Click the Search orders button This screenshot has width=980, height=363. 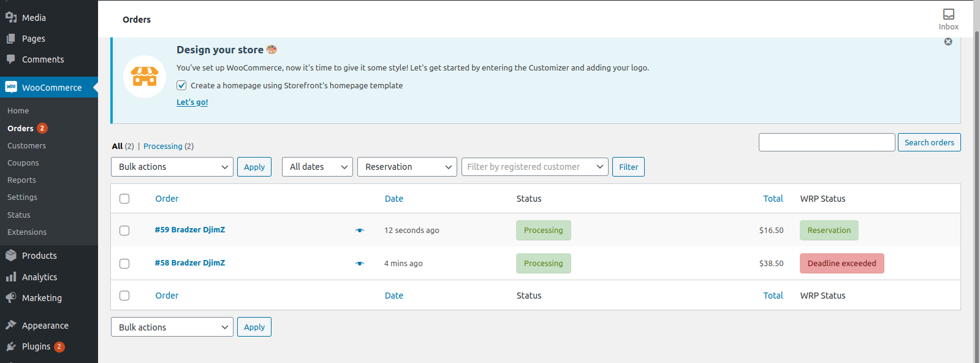tap(929, 142)
